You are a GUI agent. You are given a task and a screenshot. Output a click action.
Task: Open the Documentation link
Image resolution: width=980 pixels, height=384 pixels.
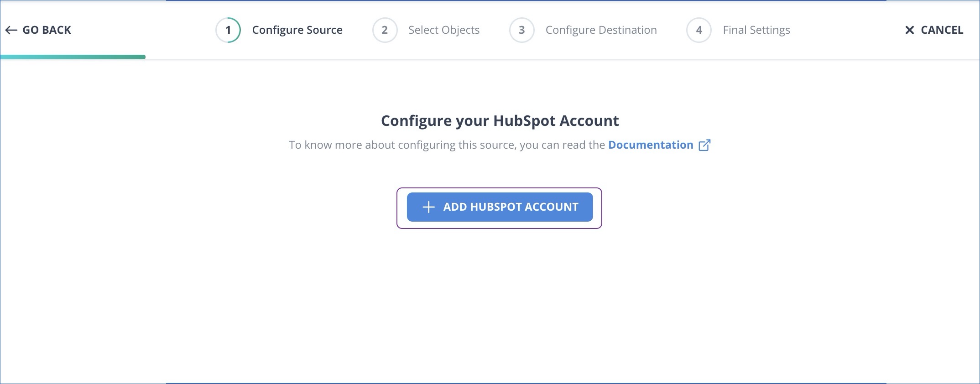[651, 145]
